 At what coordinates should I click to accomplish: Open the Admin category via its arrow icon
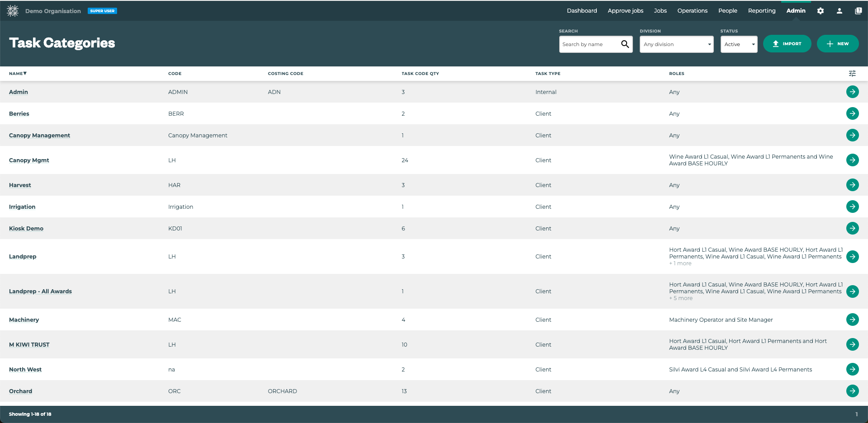coord(852,91)
